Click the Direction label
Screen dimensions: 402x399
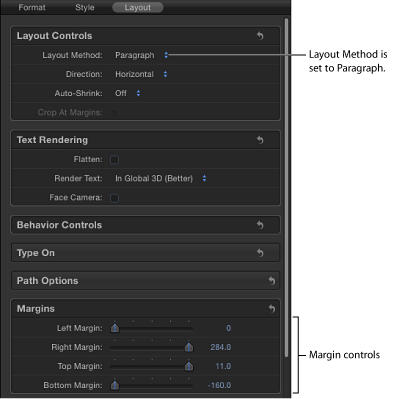[x=84, y=74]
